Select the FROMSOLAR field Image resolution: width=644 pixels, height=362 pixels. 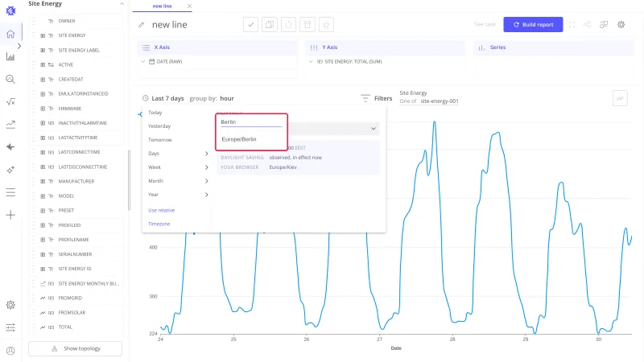(72, 313)
